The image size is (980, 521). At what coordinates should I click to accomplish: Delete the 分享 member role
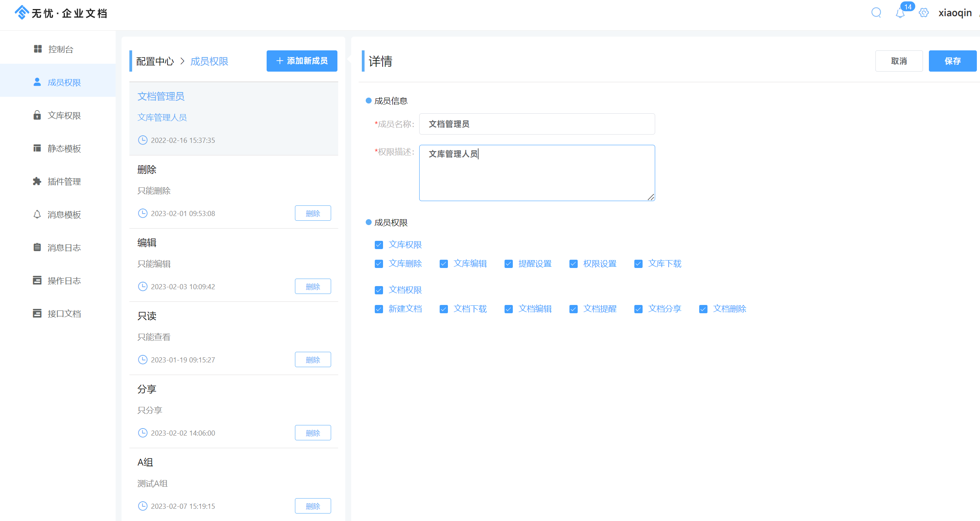click(313, 433)
